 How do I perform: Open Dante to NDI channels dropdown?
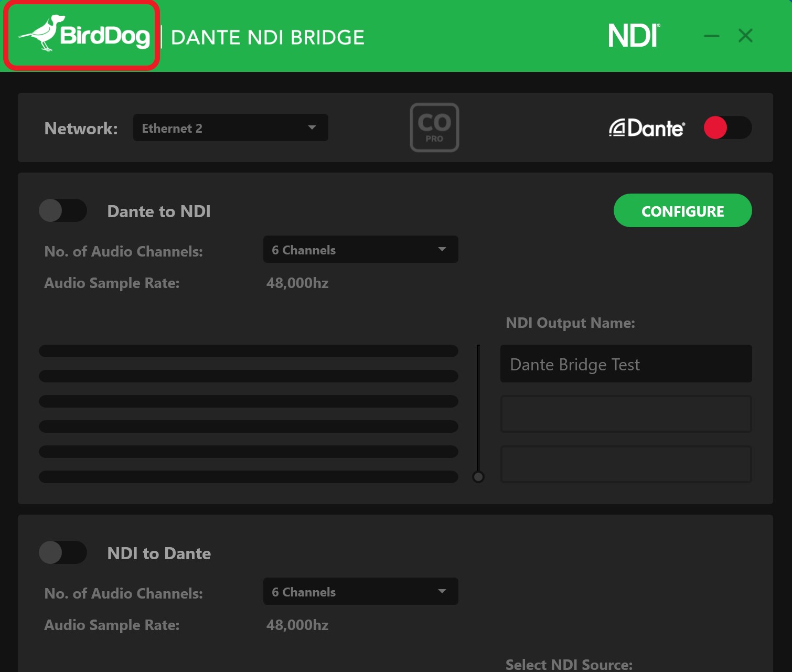(361, 249)
